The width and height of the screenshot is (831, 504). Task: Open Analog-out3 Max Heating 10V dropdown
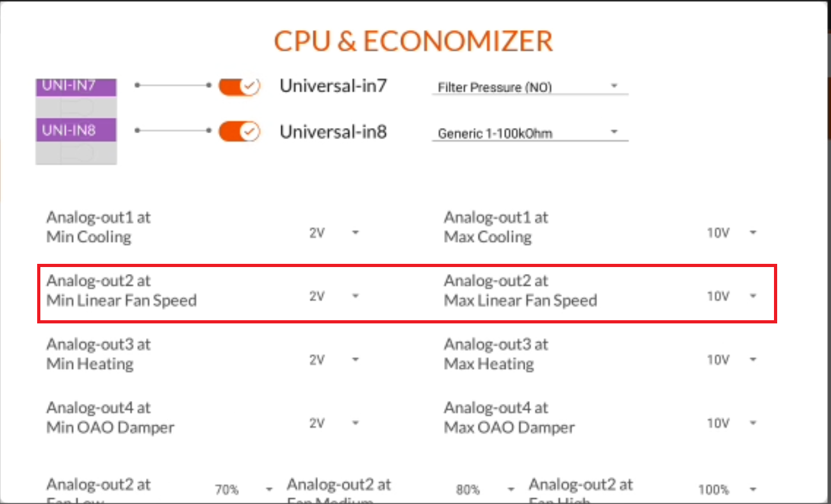[x=753, y=360]
